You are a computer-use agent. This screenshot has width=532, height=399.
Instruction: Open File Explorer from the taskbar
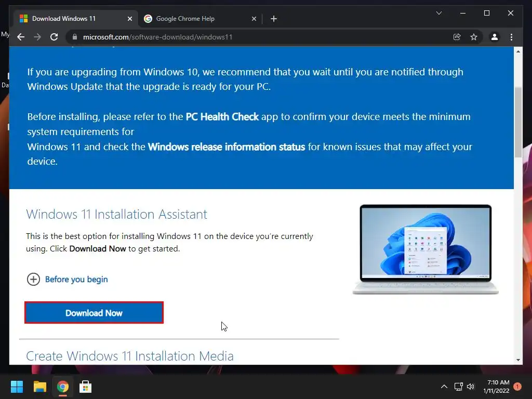[39, 387]
